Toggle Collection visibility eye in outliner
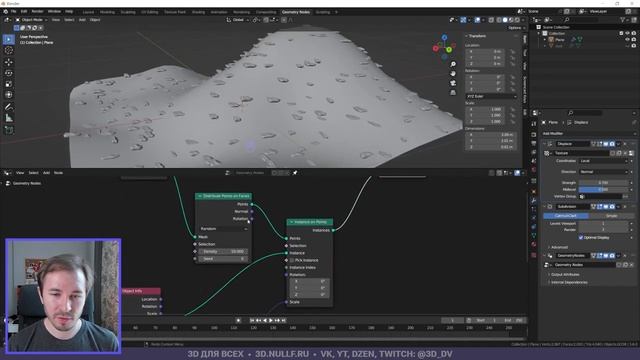640x360 pixels. 627,33
